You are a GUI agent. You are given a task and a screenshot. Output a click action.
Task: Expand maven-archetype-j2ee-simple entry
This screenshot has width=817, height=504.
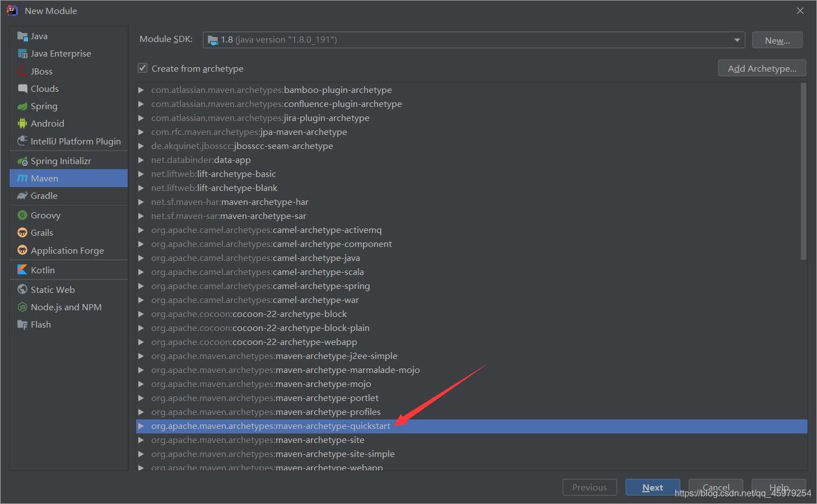point(141,356)
